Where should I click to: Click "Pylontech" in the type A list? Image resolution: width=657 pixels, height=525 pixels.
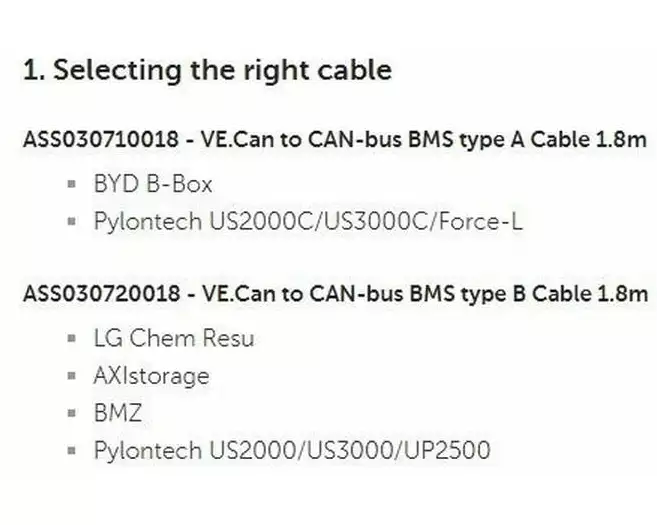146,221
